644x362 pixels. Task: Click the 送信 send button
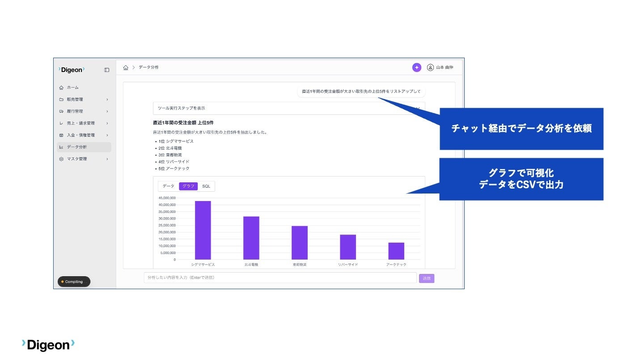(x=427, y=278)
